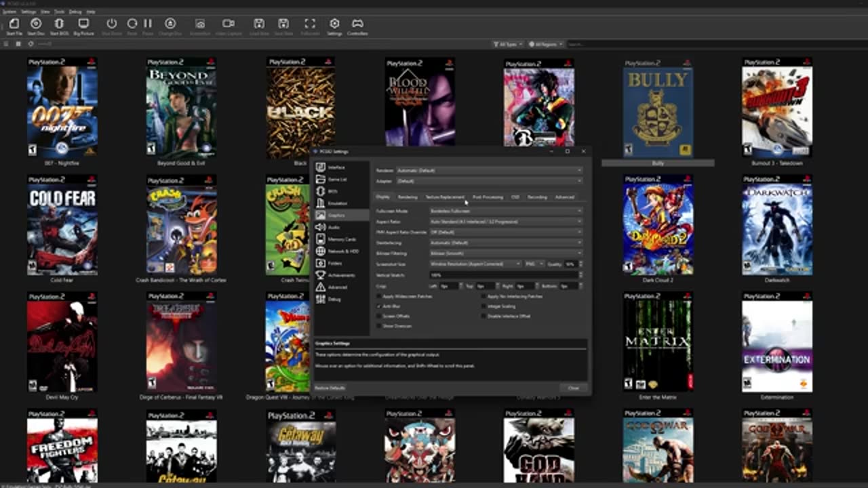Click the Video Capture toolbar icon

[x=229, y=26]
